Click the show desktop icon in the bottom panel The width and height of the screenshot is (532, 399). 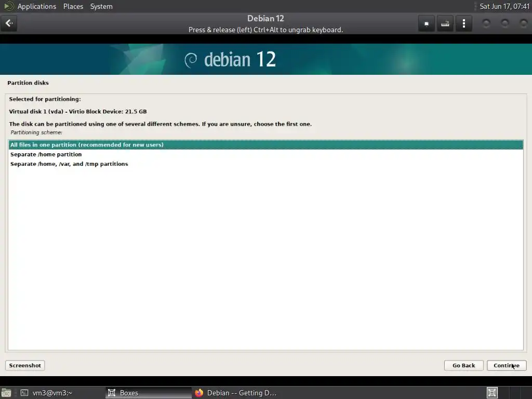(x=6, y=393)
